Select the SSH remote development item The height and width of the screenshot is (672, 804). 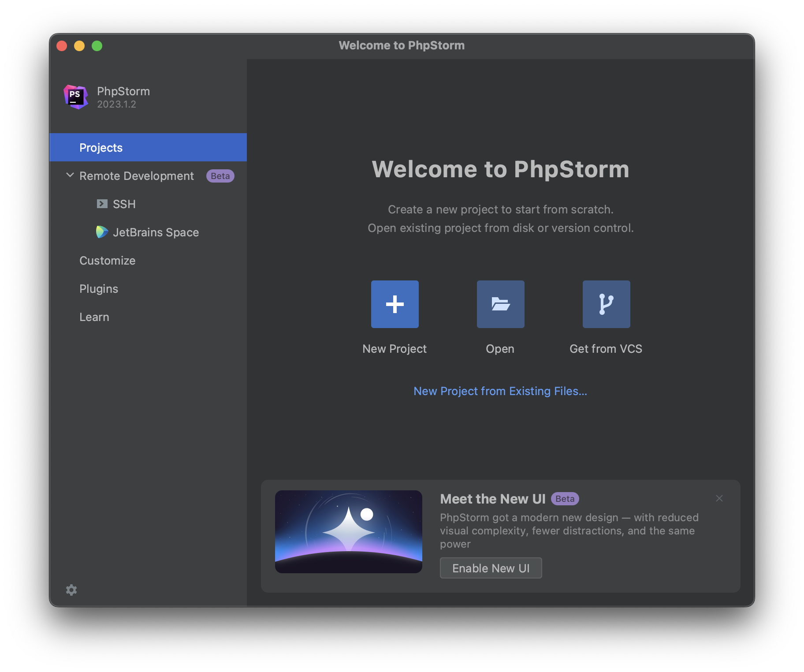[x=124, y=204]
